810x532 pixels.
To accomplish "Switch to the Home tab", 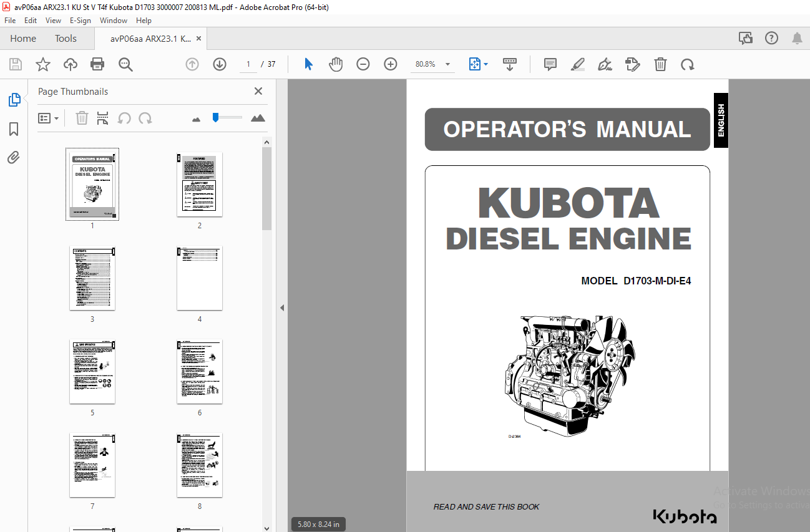I will pos(23,38).
